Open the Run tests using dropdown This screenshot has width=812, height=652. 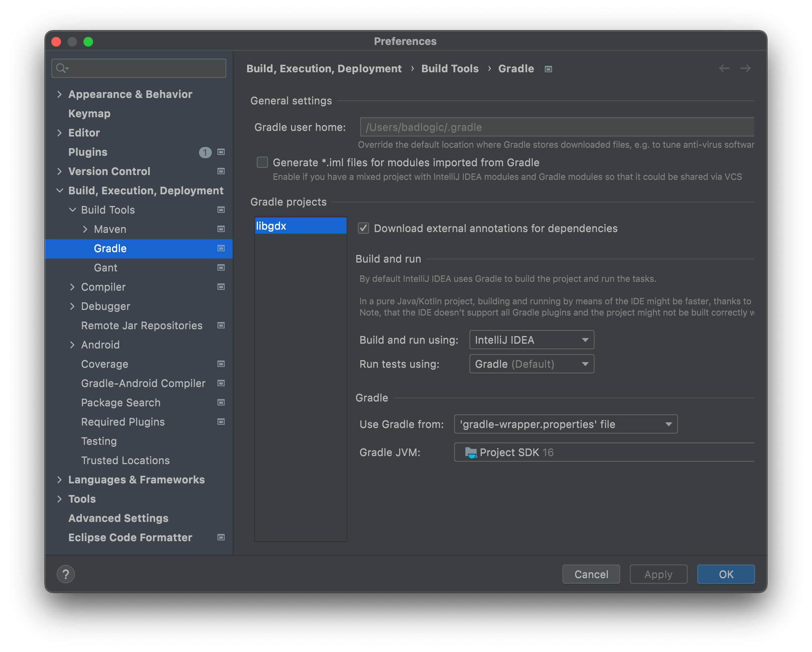(531, 364)
